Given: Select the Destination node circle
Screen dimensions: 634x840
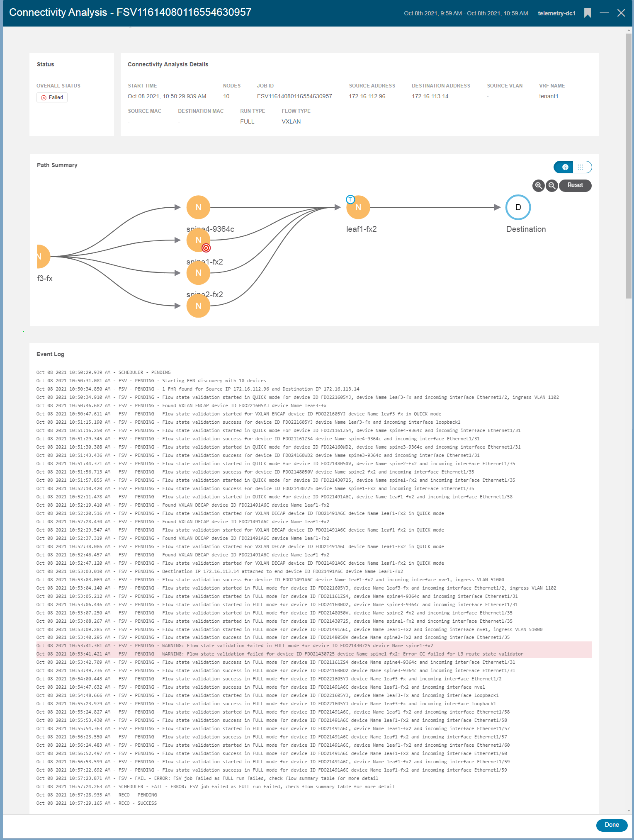Looking at the screenshot, I should pos(518,207).
